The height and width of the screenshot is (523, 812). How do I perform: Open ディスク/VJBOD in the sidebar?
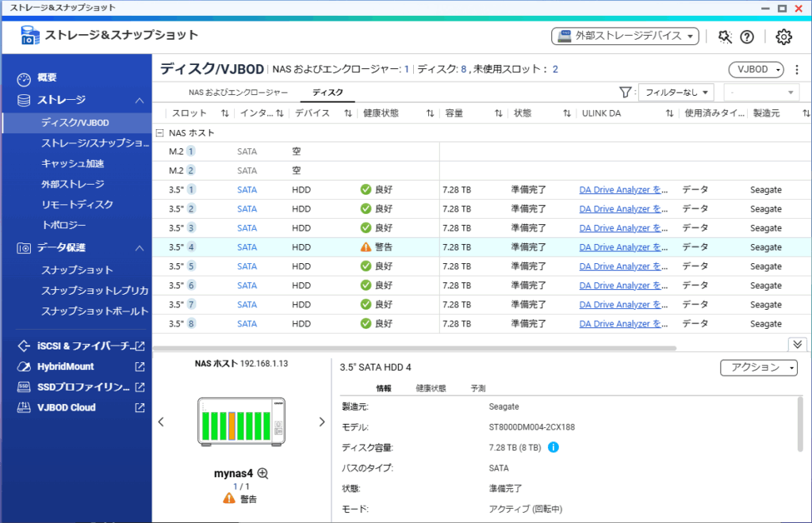point(77,123)
